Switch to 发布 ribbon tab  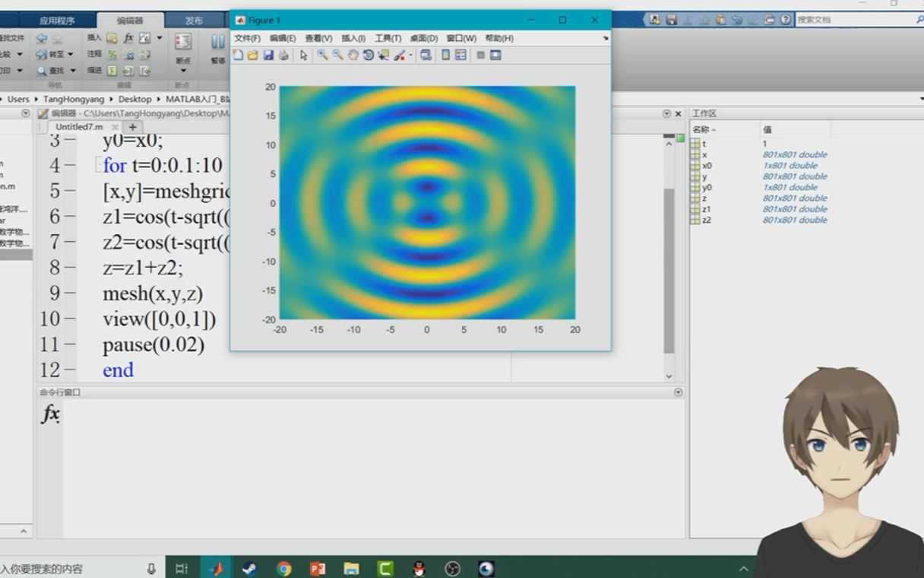click(195, 21)
